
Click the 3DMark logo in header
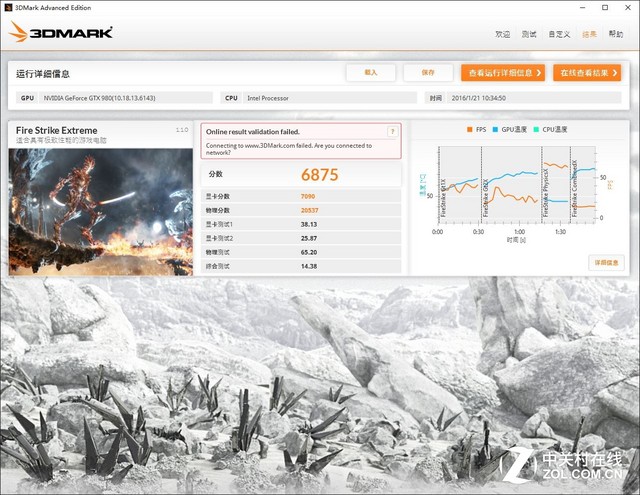coord(61,32)
